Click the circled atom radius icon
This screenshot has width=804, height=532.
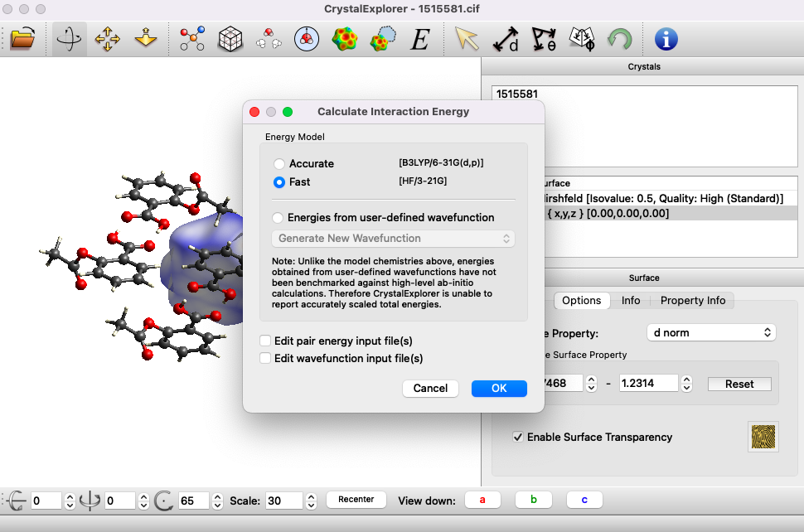pyautogui.click(x=307, y=39)
